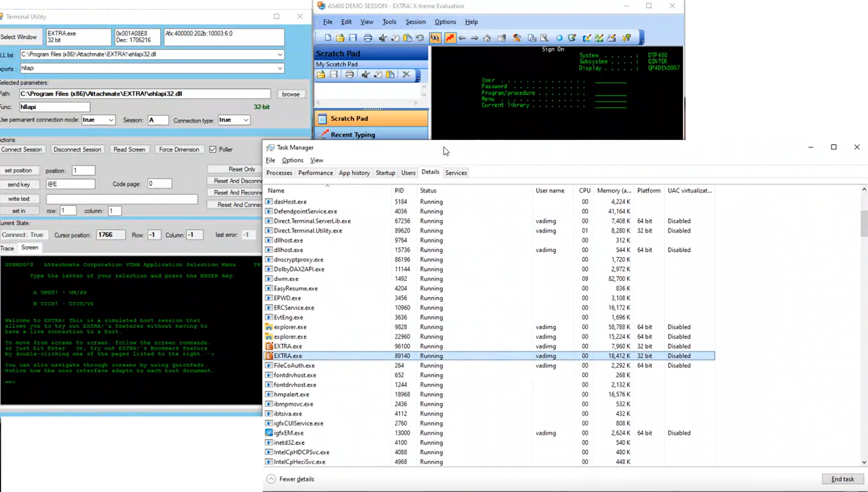Open folder icon in My Scratch Pad toolbar

click(x=321, y=74)
